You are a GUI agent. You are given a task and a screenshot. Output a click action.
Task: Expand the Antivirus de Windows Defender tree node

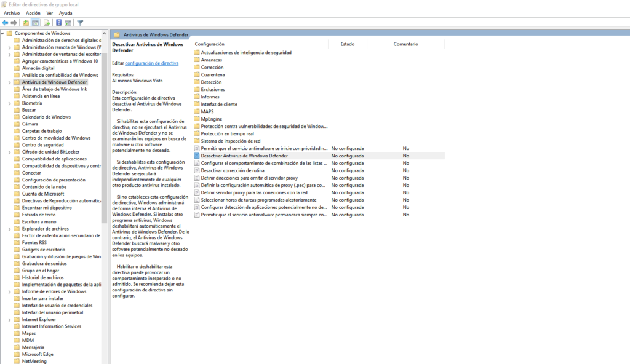10,82
